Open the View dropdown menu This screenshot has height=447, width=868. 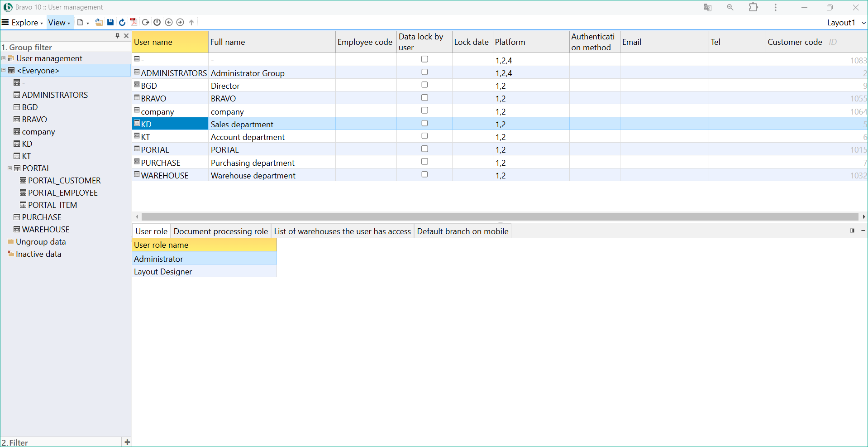59,23
